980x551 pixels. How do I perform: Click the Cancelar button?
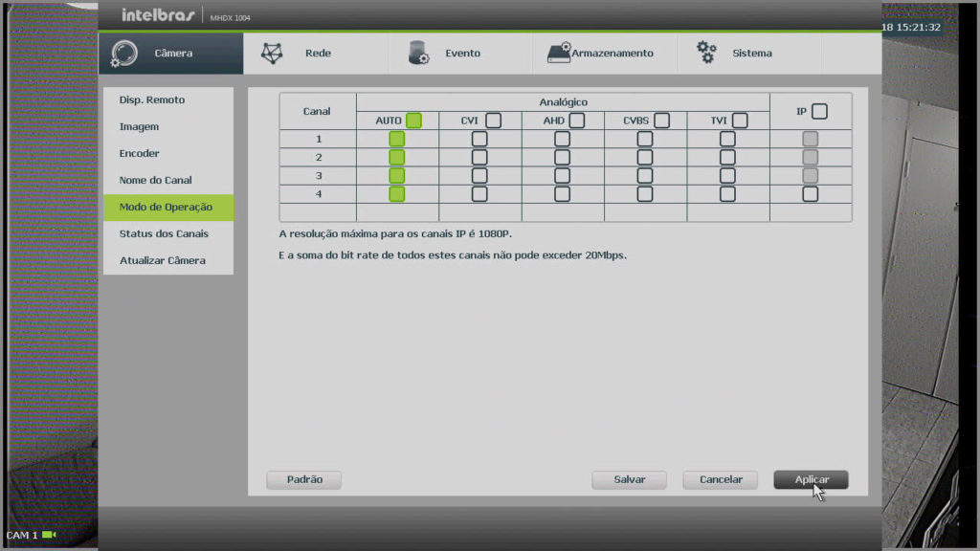pyautogui.click(x=720, y=480)
